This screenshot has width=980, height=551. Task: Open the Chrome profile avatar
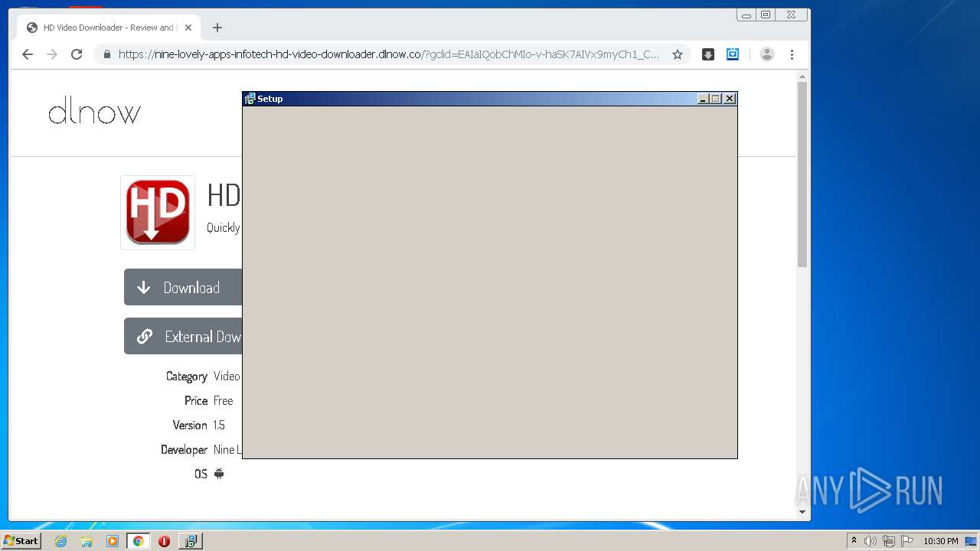pyautogui.click(x=767, y=54)
